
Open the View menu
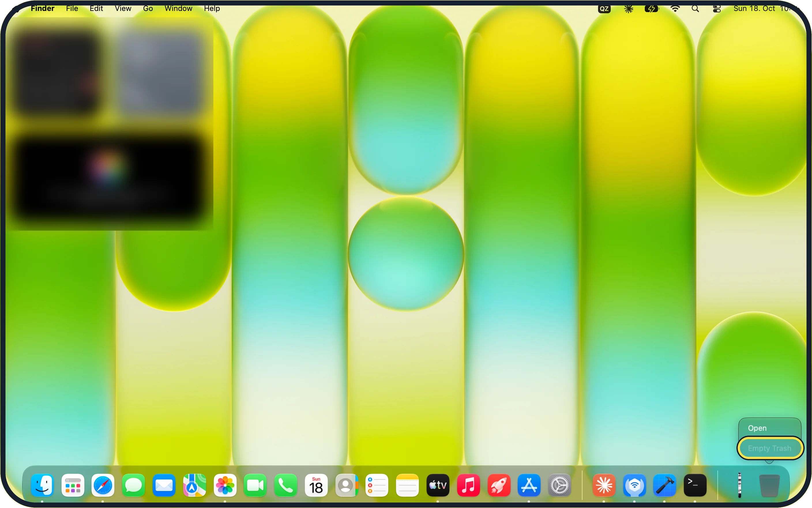click(x=123, y=8)
